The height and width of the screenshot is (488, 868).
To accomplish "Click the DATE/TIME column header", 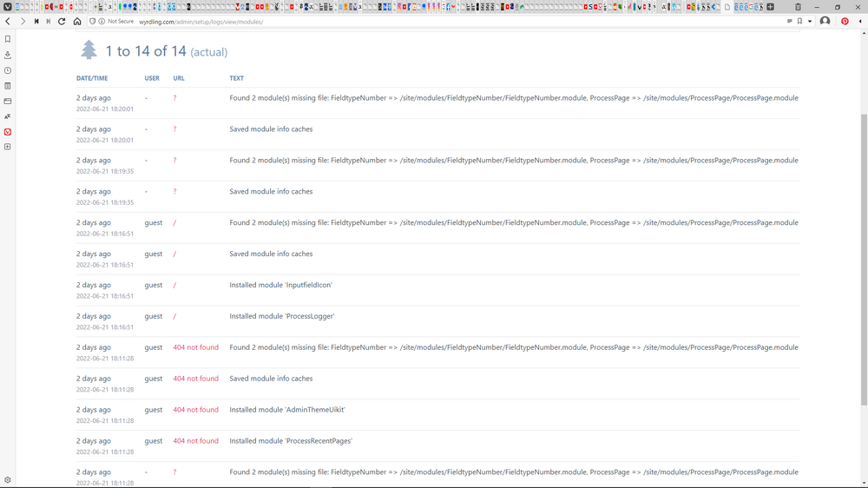I will (x=92, y=78).
